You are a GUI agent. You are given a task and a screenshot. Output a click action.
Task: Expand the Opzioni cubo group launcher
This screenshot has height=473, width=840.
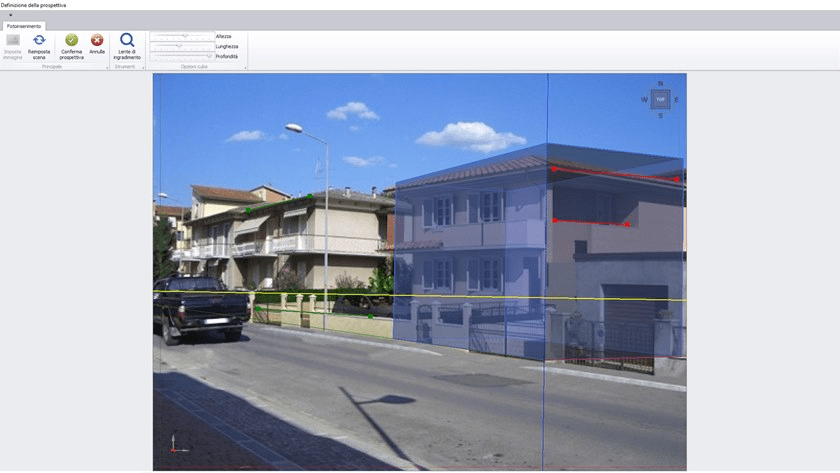(x=245, y=67)
